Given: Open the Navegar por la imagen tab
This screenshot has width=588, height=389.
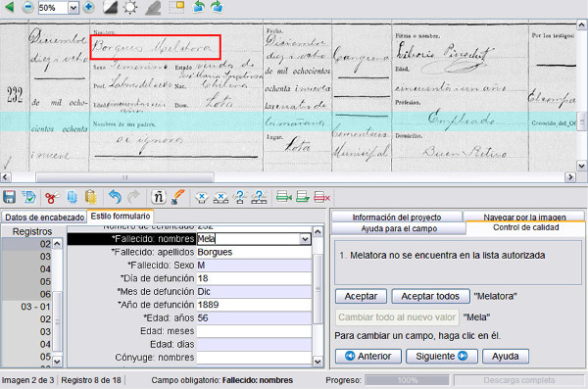Looking at the screenshot, I should [x=524, y=217].
